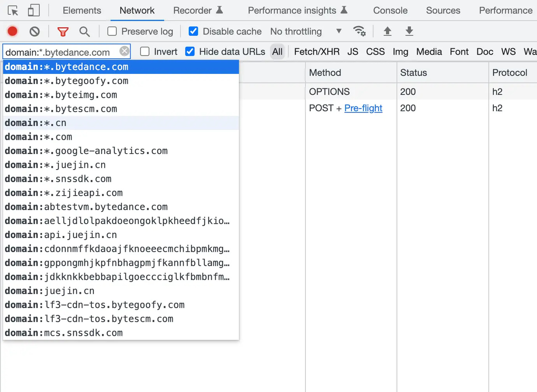
Task: Check the Invert filter checkbox
Action: (x=145, y=52)
